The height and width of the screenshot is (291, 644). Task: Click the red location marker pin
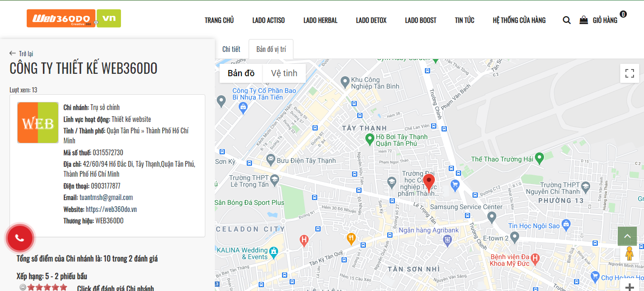point(429,183)
